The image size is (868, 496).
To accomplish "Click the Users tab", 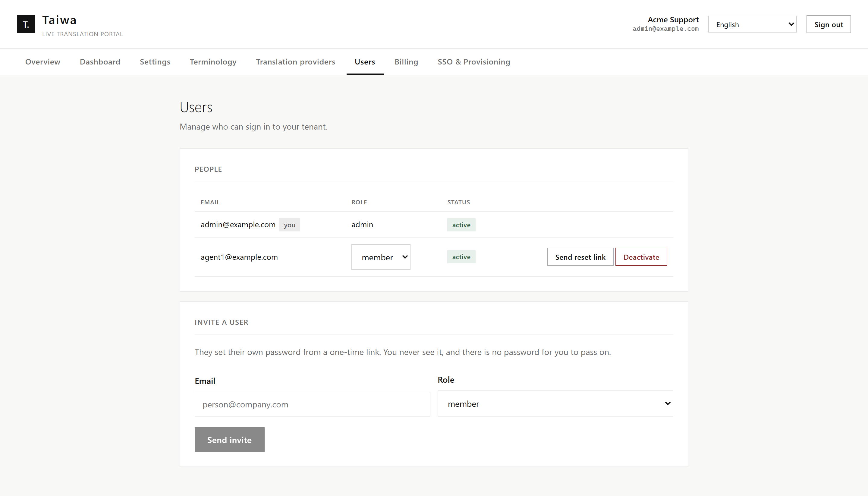I will coord(365,62).
